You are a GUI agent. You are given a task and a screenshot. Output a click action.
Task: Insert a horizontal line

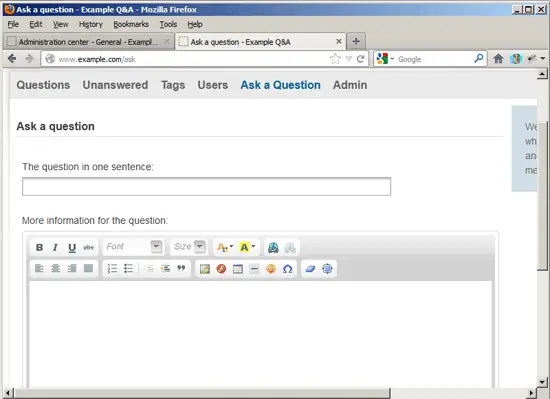pos(254,269)
